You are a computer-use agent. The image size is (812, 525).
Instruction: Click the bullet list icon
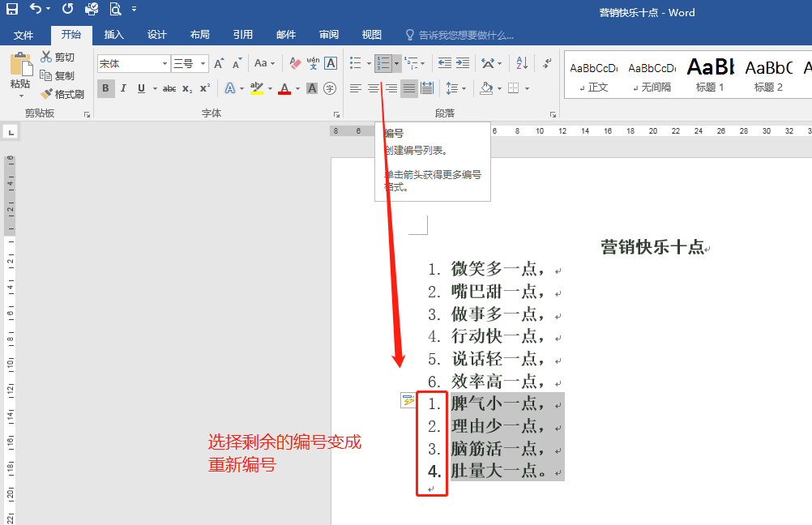[x=354, y=63]
